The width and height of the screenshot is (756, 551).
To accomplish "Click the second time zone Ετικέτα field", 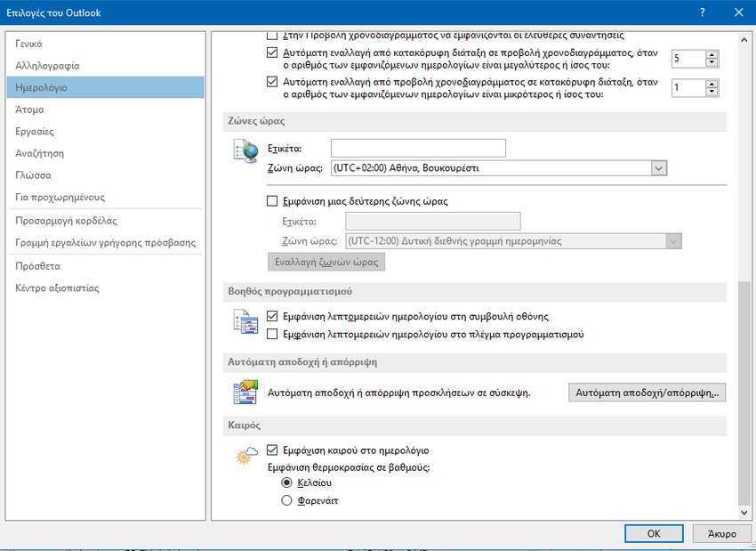I will coord(433,222).
